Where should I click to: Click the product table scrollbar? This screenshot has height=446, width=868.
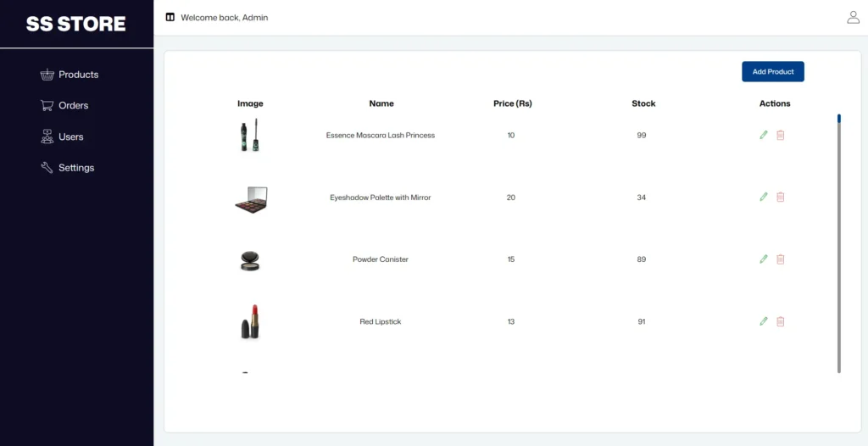tap(839, 244)
